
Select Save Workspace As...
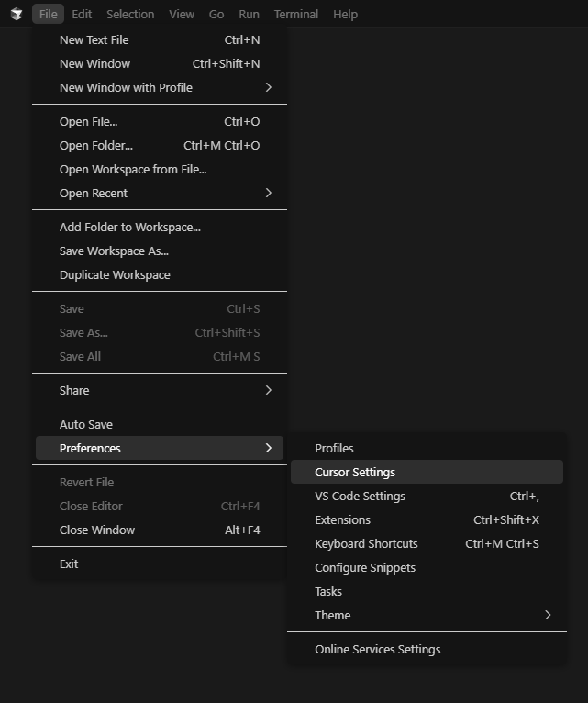(160, 251)
